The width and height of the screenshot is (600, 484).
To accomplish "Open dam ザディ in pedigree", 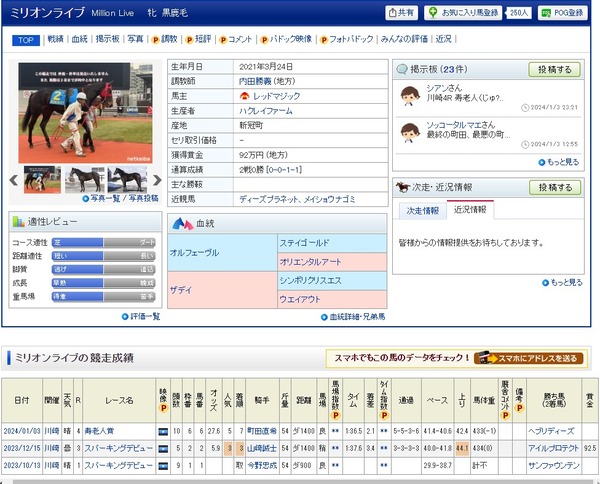I will [181, 290].
